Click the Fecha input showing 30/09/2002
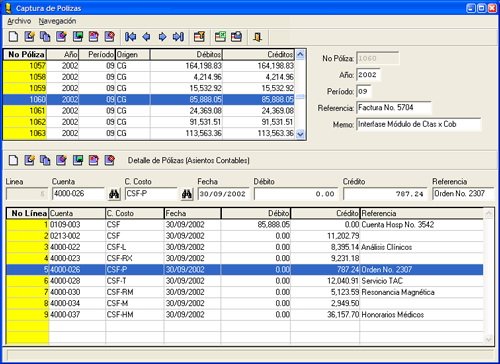Image resolution: width=500 pixels, height=364 pixels. [x=223, y=194]
